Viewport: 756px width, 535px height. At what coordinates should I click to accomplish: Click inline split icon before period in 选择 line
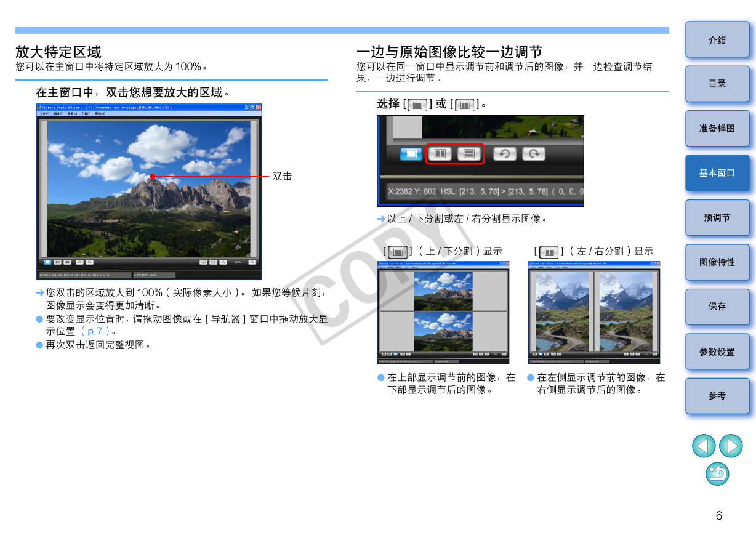tap(465, 105)
